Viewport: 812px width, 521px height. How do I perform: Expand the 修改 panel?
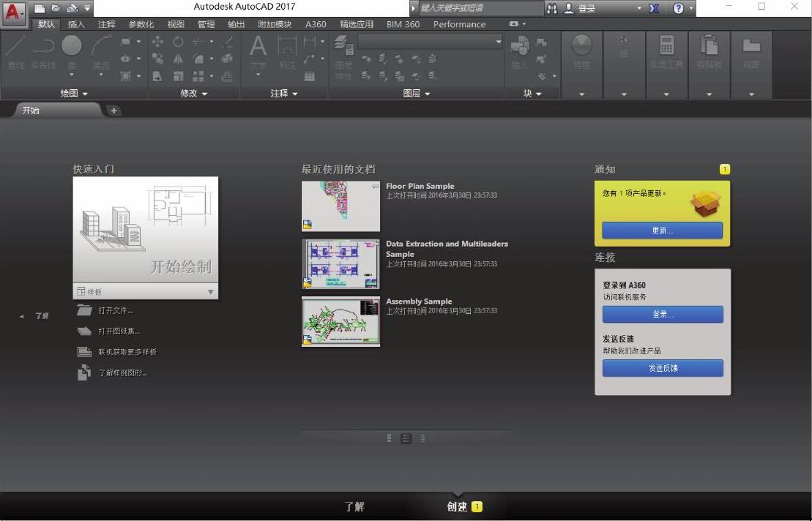click(x=194, y=93)
